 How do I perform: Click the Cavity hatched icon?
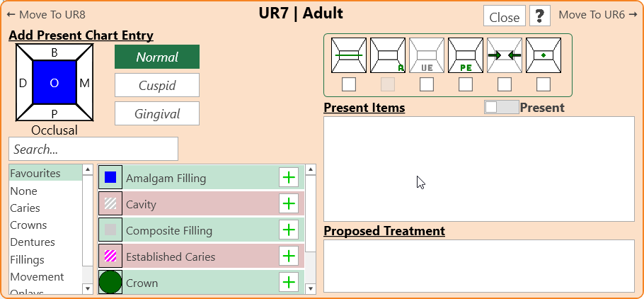pos(110,204)
